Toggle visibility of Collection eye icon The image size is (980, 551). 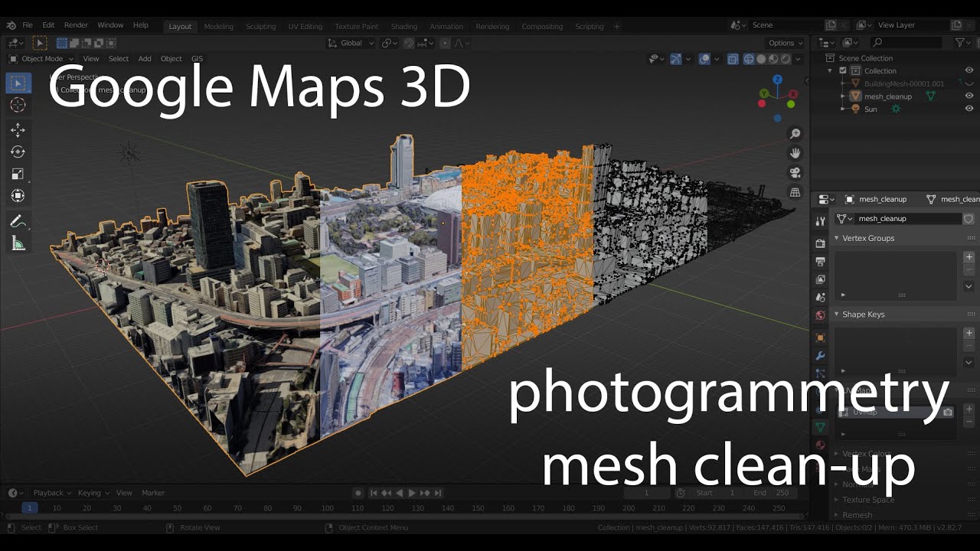click(969, 70)
